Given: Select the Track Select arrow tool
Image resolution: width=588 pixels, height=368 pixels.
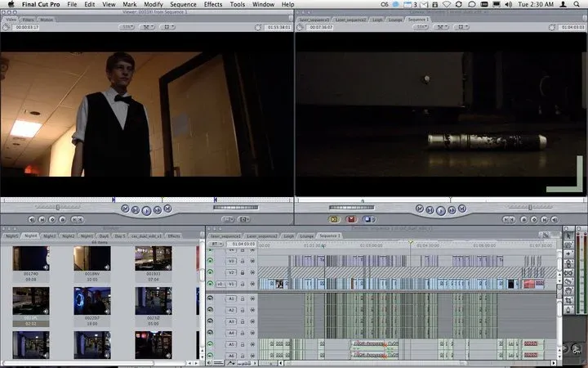Looking at the screenshot, I should pos(569,254).
